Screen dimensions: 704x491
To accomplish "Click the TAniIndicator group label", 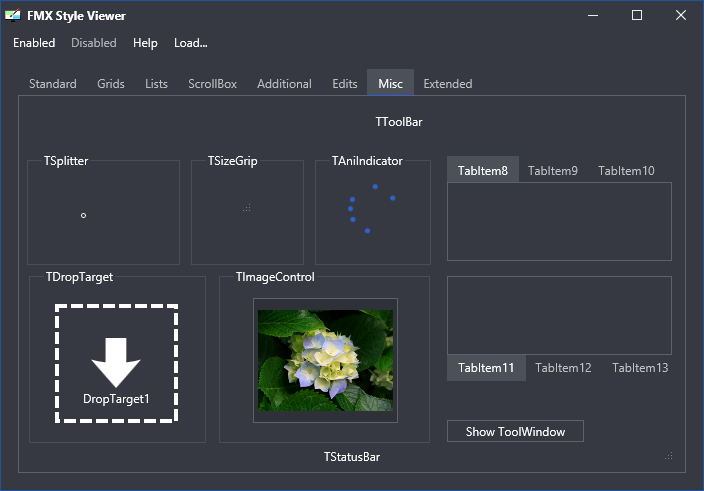I will [367, 161].
